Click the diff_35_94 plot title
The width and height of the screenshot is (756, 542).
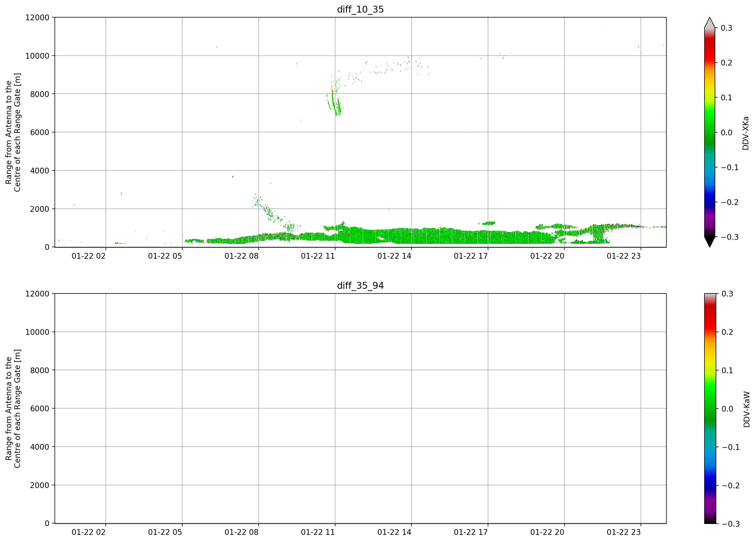pos(360,286)
